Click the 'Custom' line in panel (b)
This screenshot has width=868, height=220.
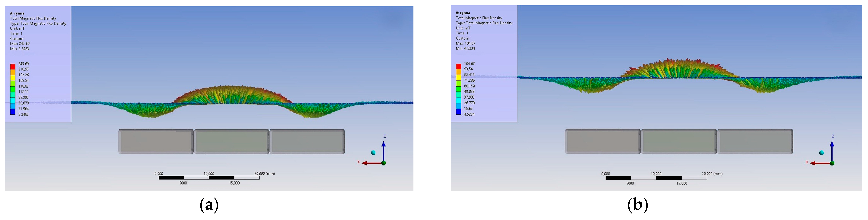point(462,38)
